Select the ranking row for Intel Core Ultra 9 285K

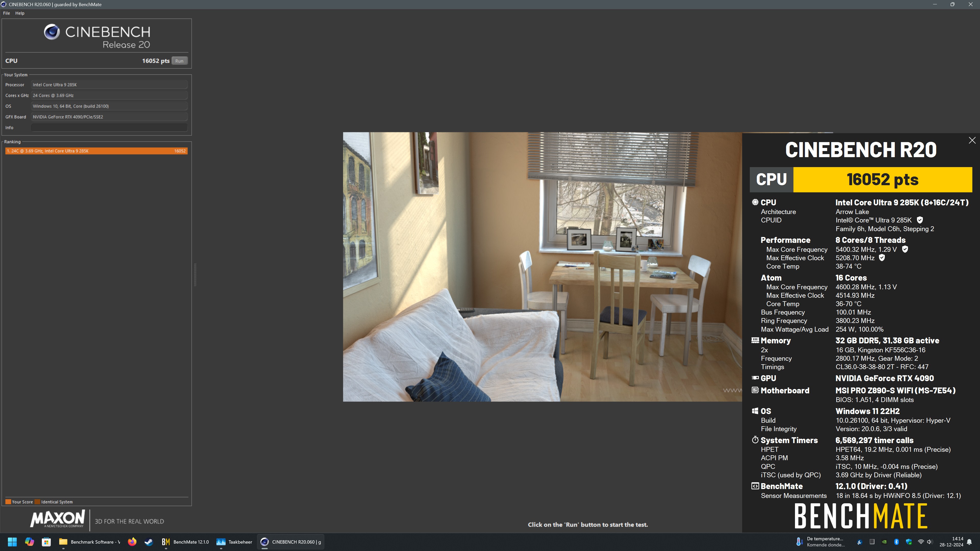click(x=96, y=151)
